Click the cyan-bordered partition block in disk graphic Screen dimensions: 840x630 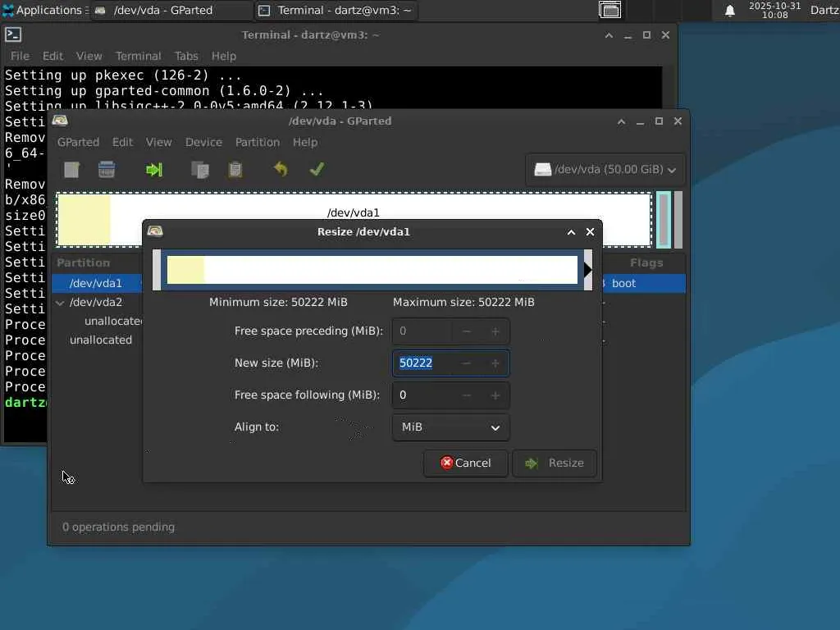pyautogui.click(x=663, y=220)
